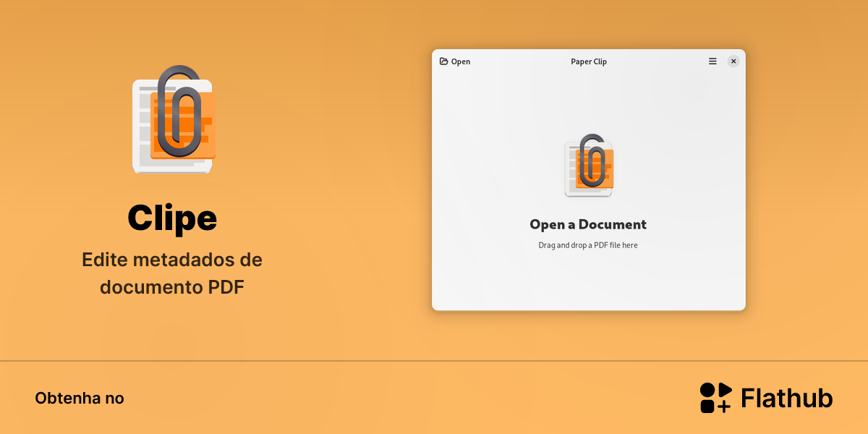Image resolution: width=868 pixels, height=434 pixels.
Task: Click 'Drag and drop a PDF file here' text
Action: point(588,245)
